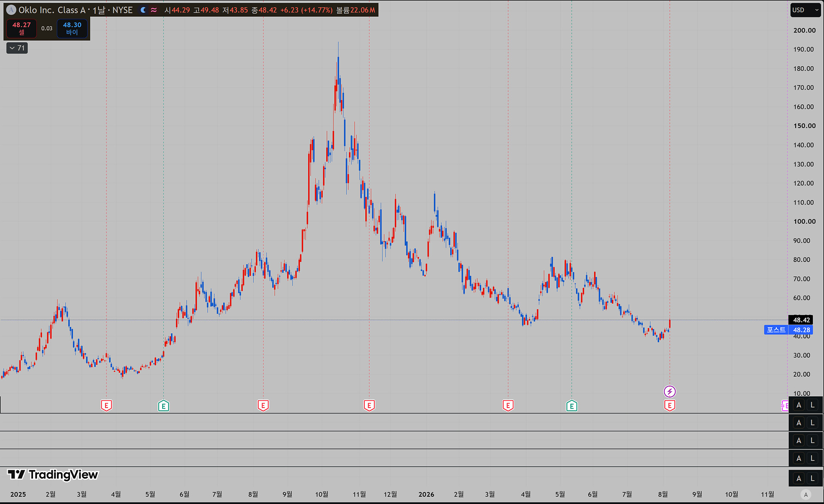Toggle log scale L on the third pane
824x504 pixels.
812,441
